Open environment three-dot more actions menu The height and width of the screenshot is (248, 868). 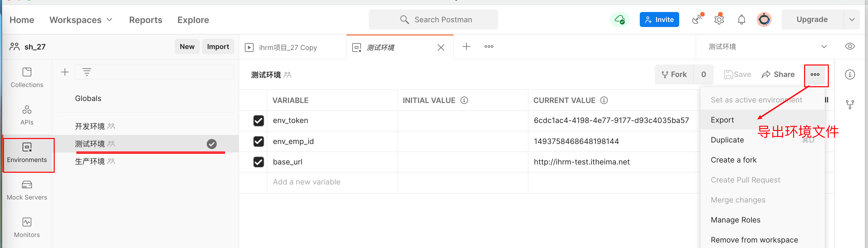(x=815, y=74)
